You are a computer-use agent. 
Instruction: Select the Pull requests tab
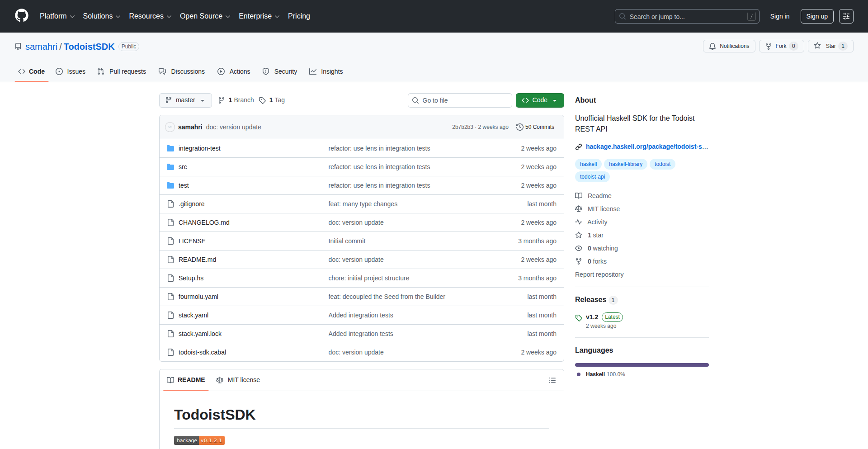pos(121,71)
